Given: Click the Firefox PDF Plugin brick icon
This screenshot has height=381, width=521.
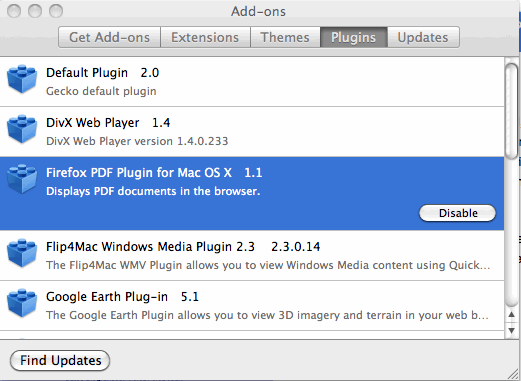Looking at the screenshot, I should point(22,179).
